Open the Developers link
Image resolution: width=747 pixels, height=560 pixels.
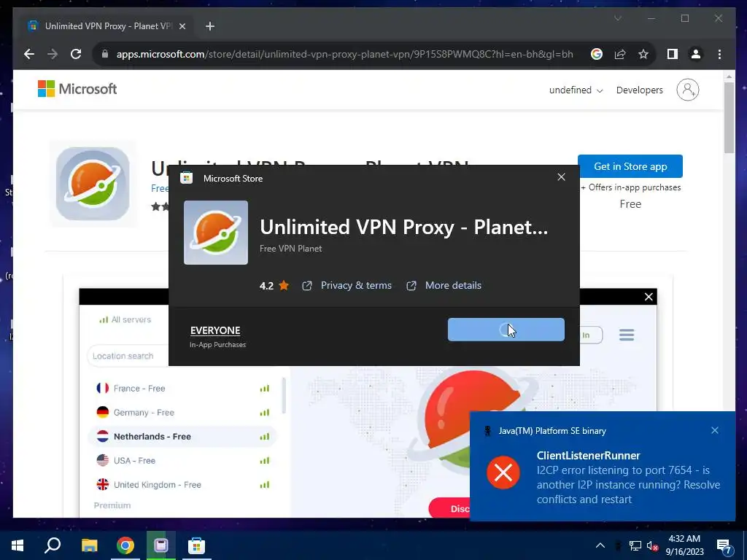point(639,90)
